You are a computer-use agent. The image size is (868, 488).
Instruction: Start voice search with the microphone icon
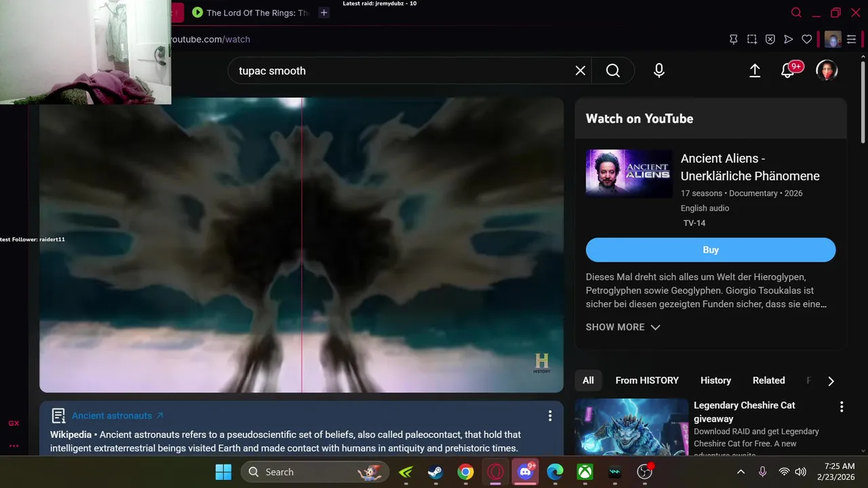659,70
